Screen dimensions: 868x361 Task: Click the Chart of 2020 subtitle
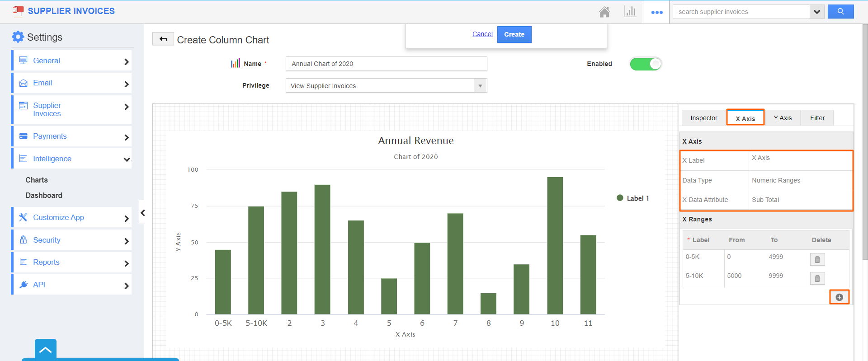(x=415, y=157)
